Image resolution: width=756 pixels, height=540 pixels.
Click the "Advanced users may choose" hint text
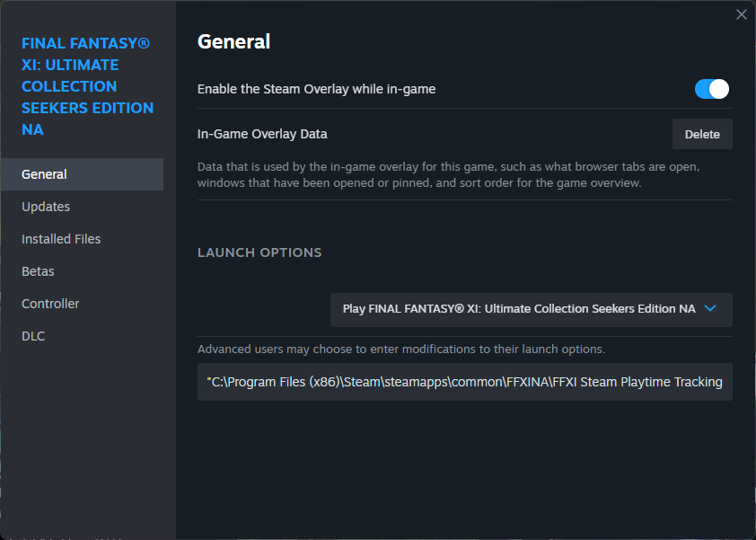click(x=401, y=349)
